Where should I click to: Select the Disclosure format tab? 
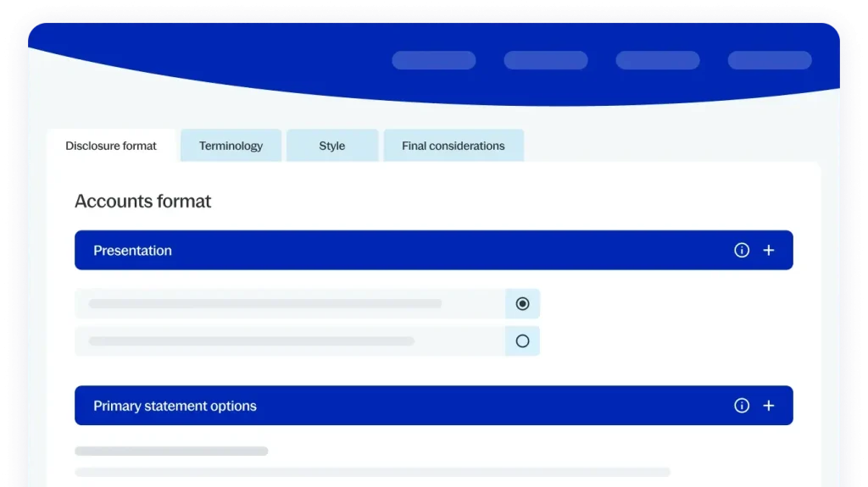(x=111, y=146)
